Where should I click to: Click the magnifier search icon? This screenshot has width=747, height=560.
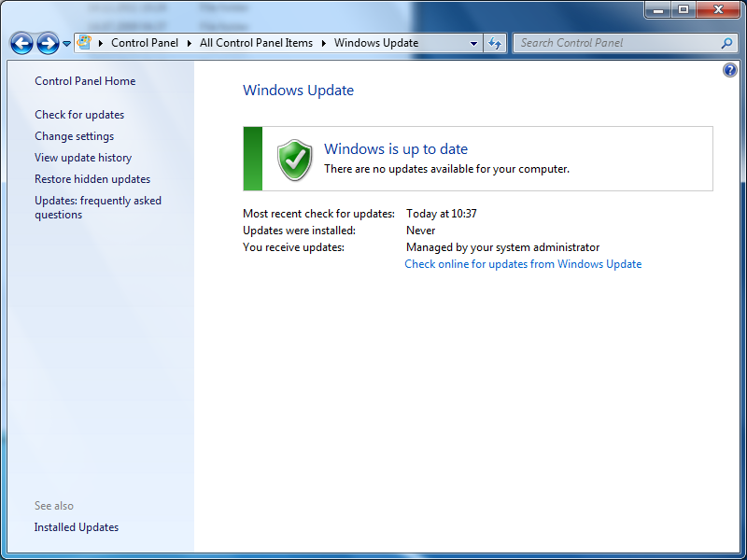pyautogui.click(x=726, y=43)
